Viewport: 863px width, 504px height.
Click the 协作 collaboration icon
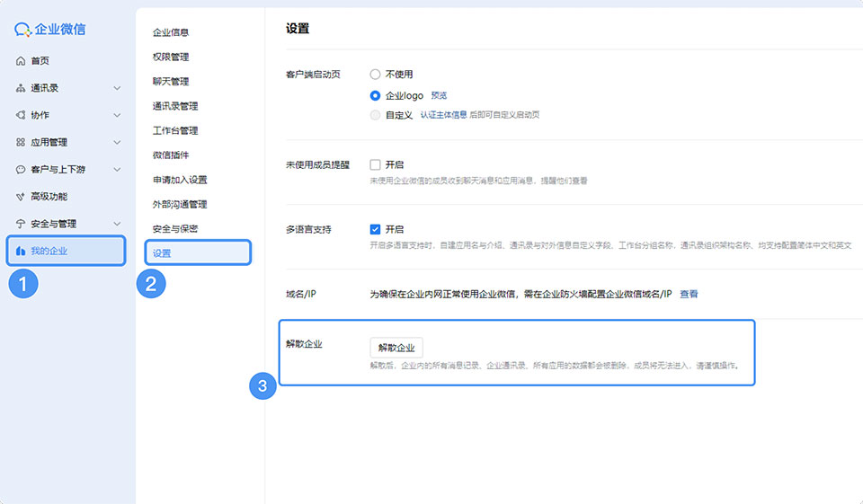point(21,115)
